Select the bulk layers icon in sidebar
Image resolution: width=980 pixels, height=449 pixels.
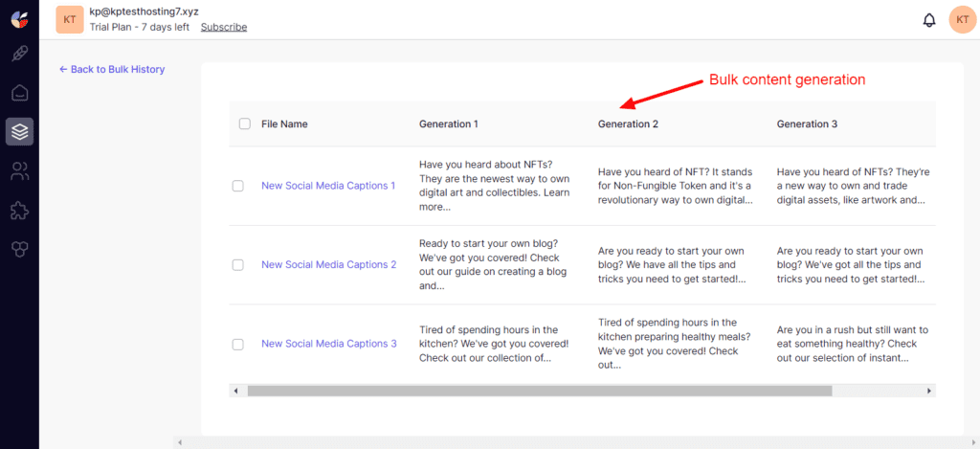pos(19,132)
